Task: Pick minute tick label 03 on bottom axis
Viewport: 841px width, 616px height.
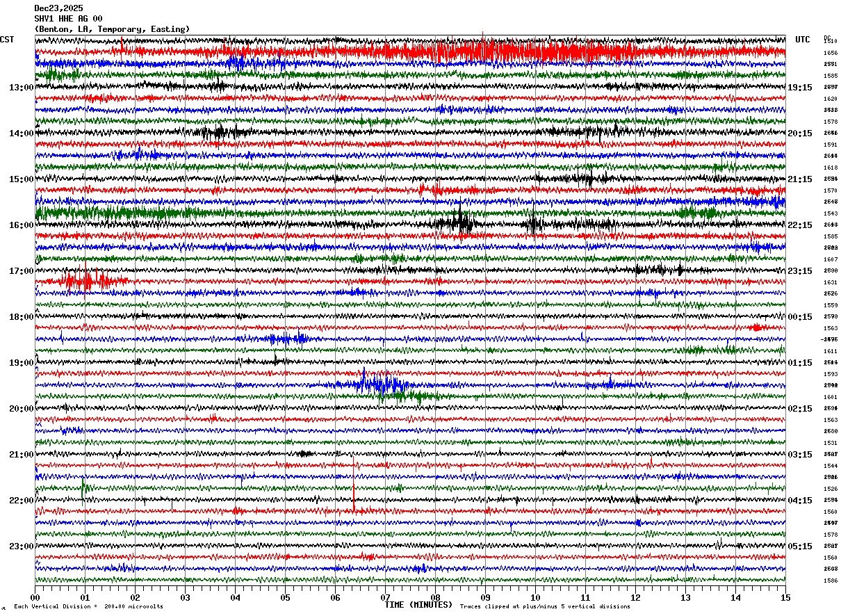Action: [x=185, y=597]
